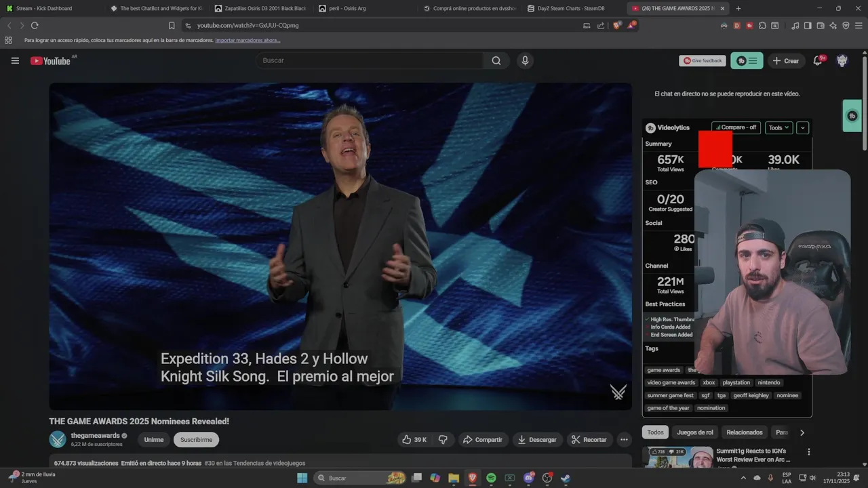Open browser main hamburger menu
Image resolution: width=868 pixels, height=488 pixels.
(859, 25)
